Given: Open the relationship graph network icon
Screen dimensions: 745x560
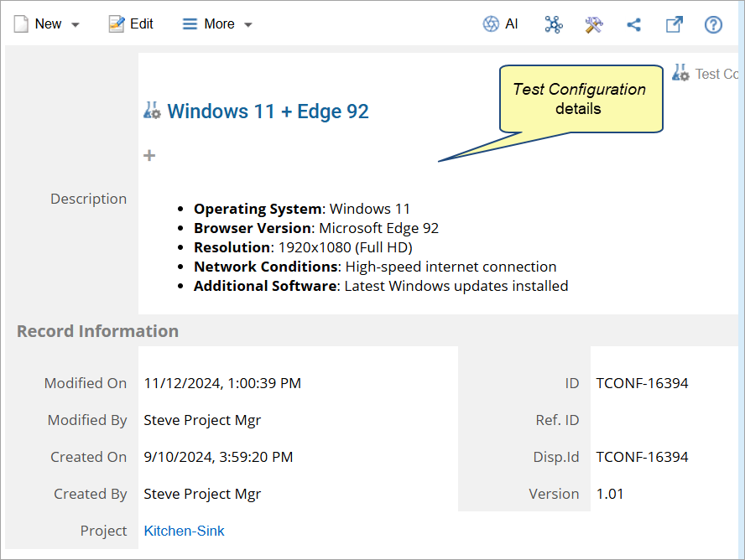Looking at the screenshot, I should click(x=554, y=24).
